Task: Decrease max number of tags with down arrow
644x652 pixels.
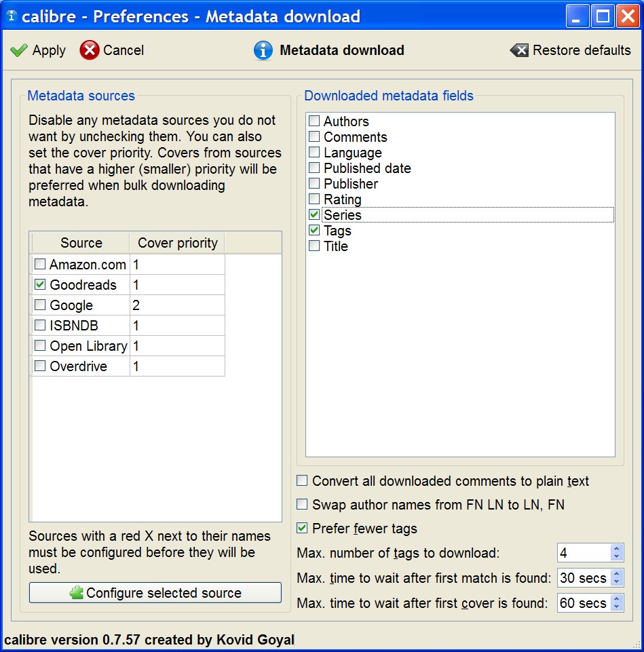Action: 617,557
